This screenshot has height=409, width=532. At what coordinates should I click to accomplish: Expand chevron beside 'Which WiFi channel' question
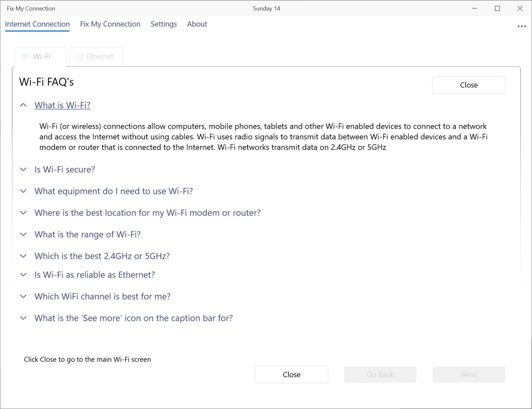click(23, 296)
